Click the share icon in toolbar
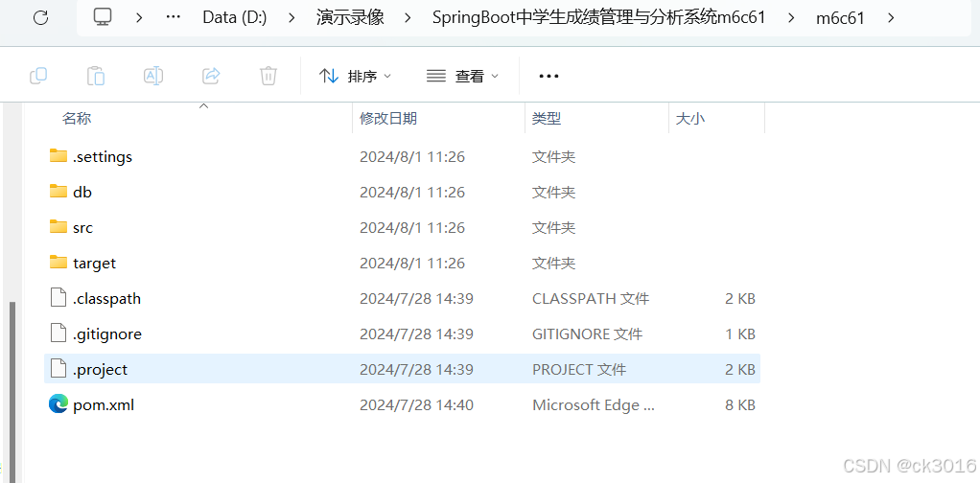This screenshot has height=483, width=980. tap(211, 77)
